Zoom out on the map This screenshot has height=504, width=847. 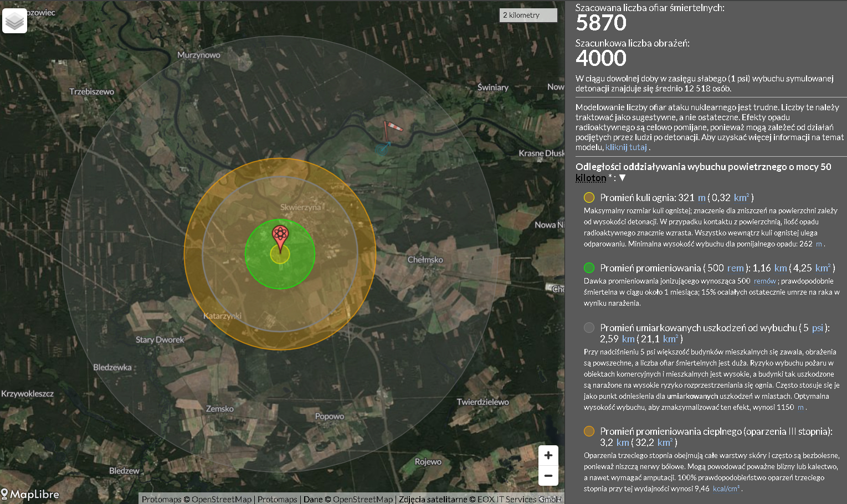coord(548,475)
